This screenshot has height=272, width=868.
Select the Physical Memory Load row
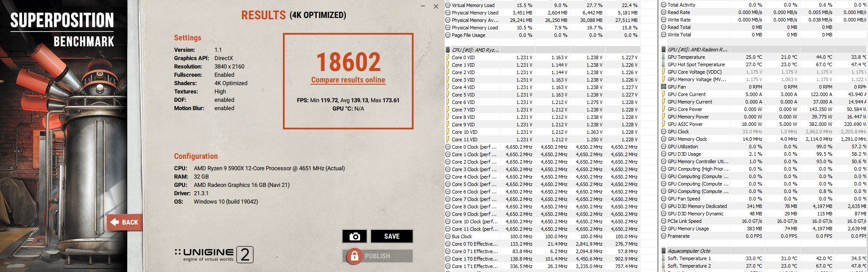pyautogui.click(x=543, y=28)
